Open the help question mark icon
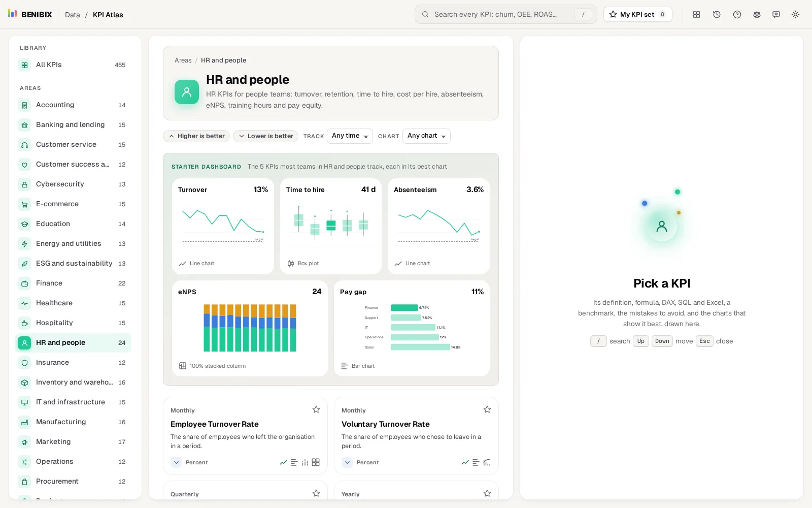 737,15
